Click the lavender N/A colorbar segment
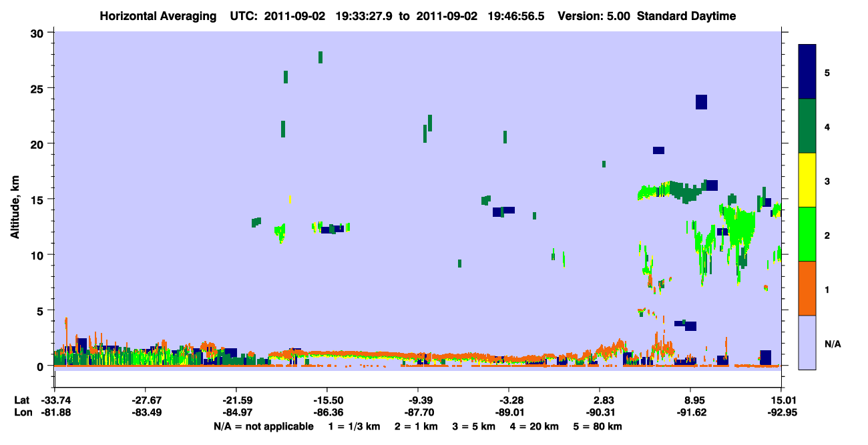This screenshot has width=868, height=445. point(807,342)
